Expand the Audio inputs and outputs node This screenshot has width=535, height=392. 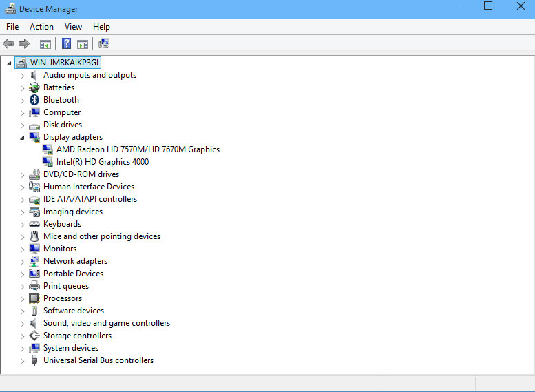click(x=22, y=76)
